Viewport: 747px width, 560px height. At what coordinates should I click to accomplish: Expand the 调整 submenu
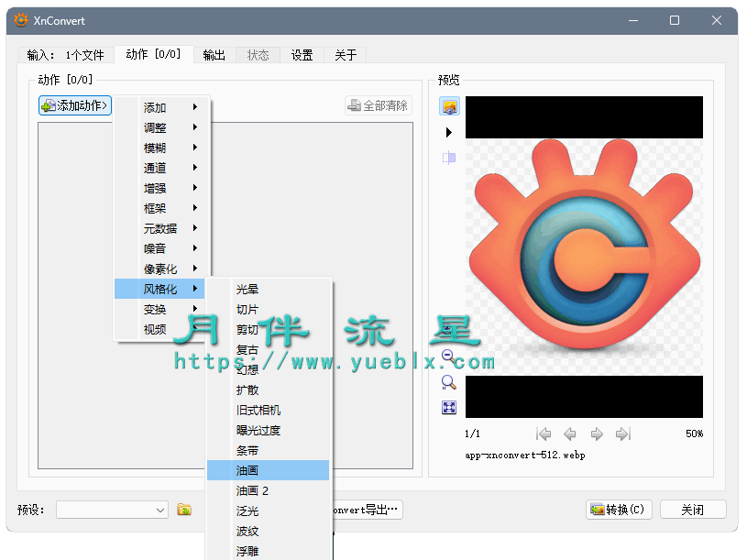pos(161,127)
